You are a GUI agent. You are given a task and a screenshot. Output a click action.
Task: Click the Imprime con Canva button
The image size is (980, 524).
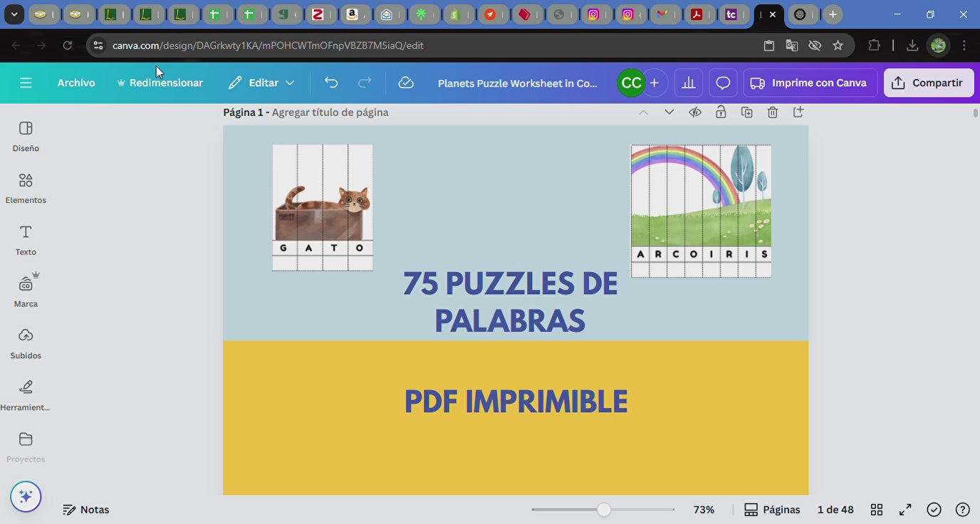tap(809, 83)
